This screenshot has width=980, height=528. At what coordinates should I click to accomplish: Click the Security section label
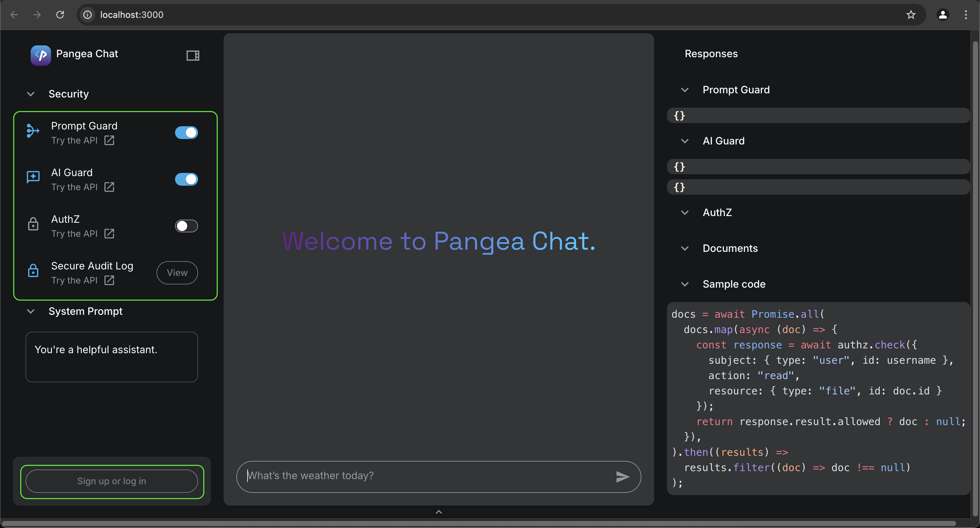click(68, 94)
